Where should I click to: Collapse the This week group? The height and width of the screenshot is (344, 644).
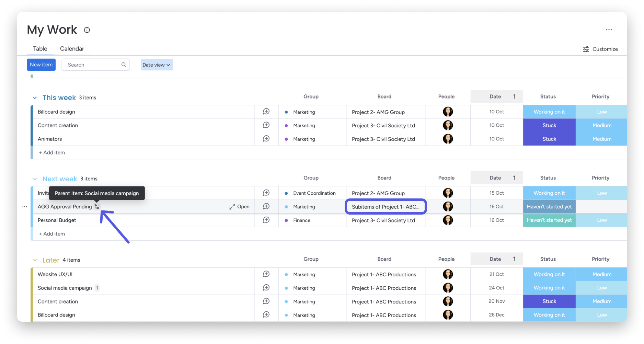35,98
